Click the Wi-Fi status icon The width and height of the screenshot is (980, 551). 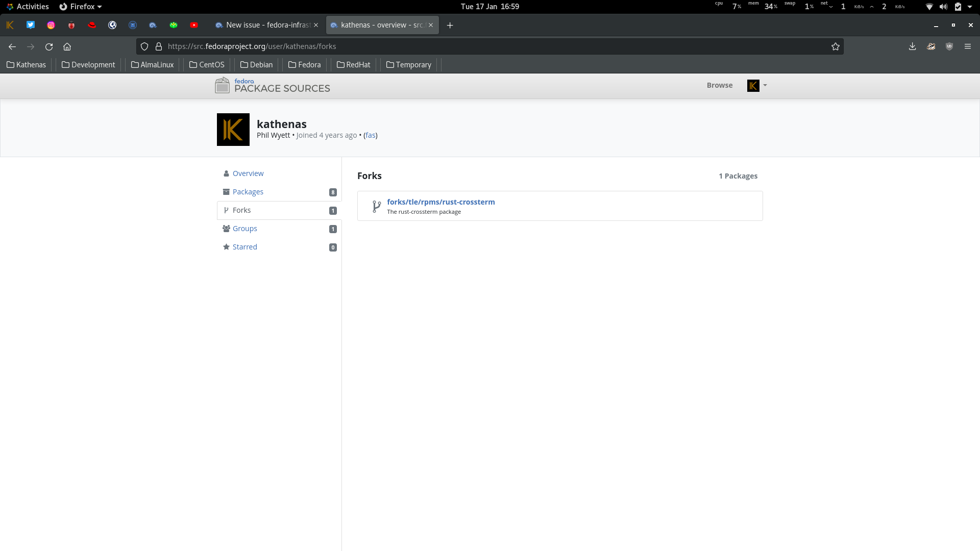point(929,7)
